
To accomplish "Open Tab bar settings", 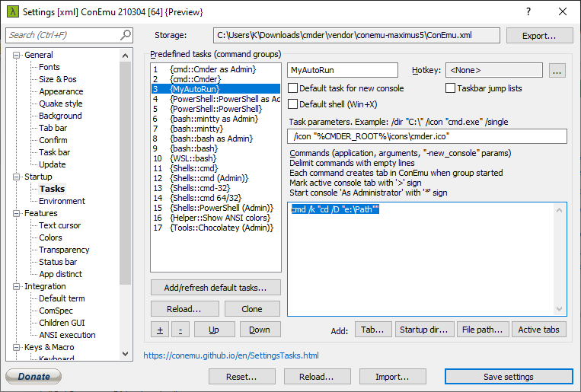I will [x=53, y=128].
